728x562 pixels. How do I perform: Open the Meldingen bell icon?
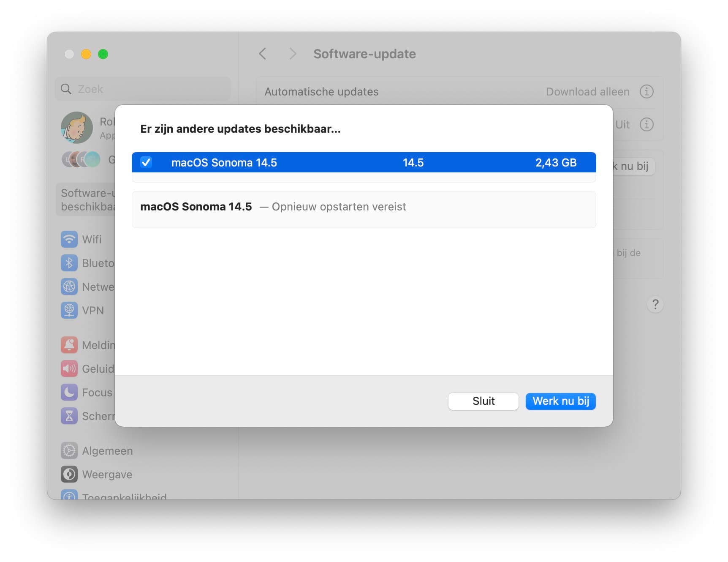(69, 345)
